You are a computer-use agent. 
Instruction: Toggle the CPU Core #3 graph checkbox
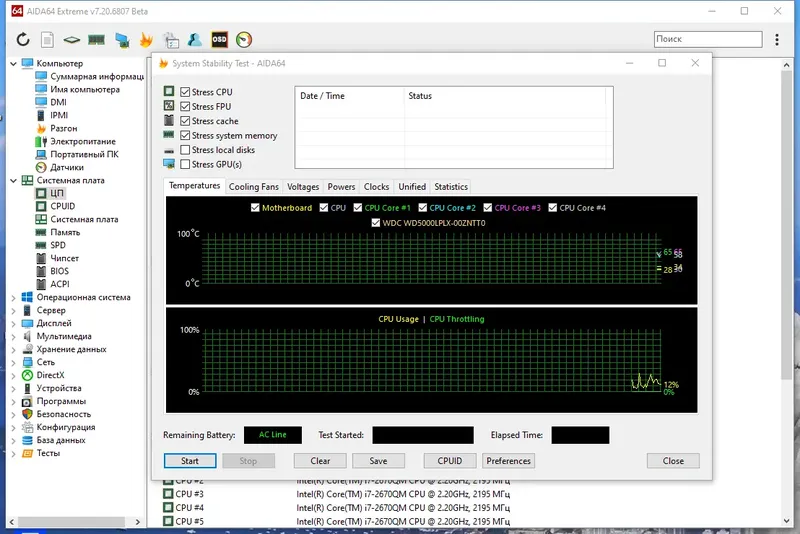488,208
